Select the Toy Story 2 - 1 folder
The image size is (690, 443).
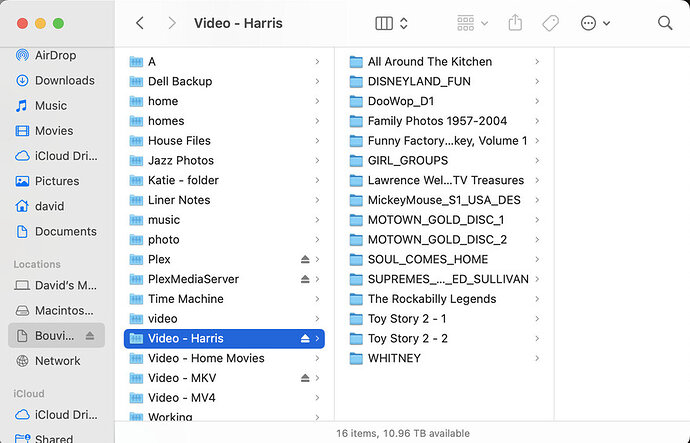[x=444, y=319]
